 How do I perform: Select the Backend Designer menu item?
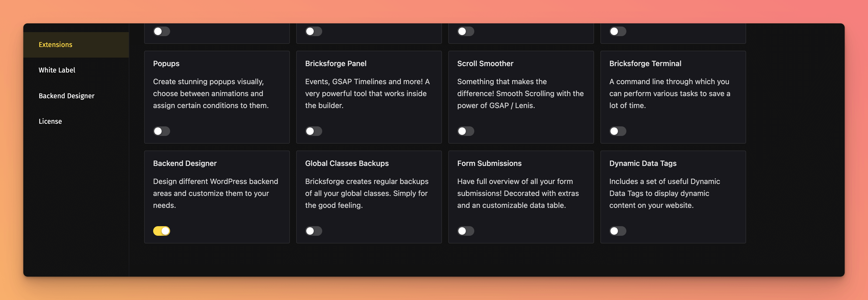point(67,95)
